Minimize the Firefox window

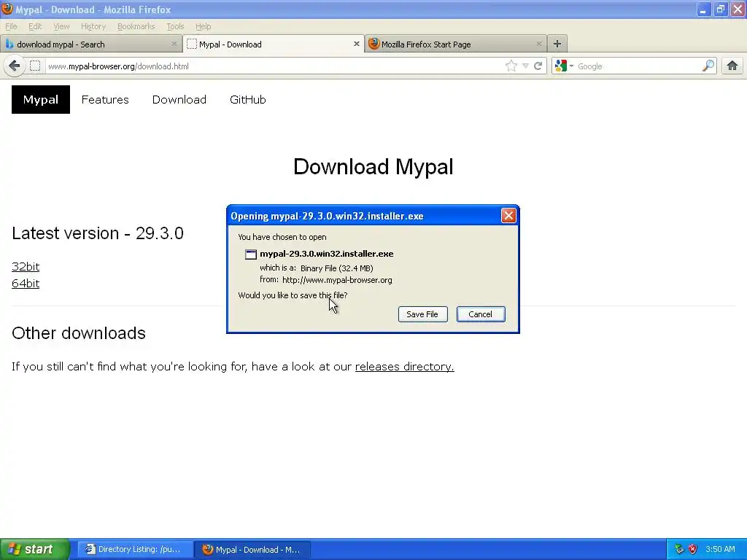point(703,9)
